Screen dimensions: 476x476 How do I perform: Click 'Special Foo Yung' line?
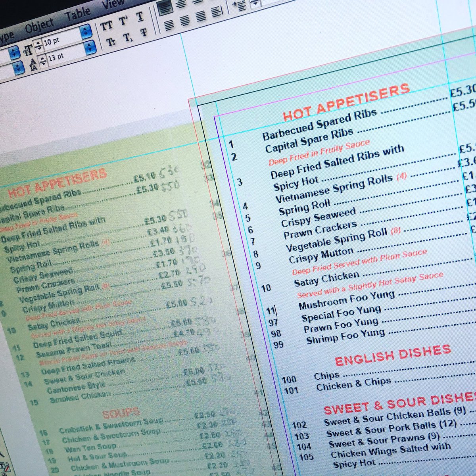[342, 313]
